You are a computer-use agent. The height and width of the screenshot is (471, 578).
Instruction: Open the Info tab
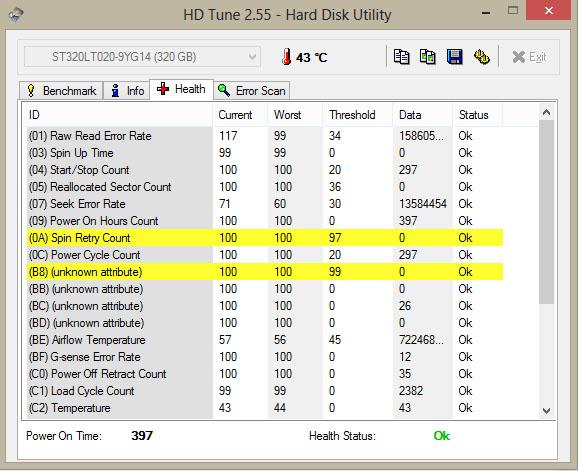126,91
